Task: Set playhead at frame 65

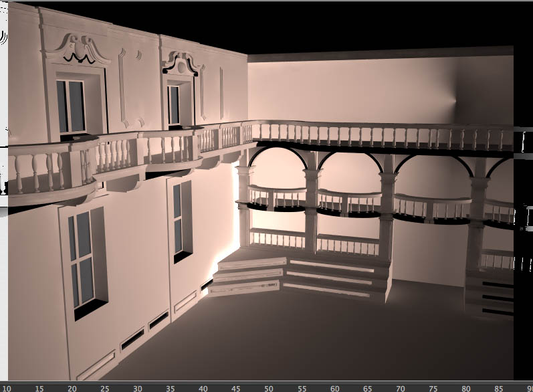Action: pos(367,389)
